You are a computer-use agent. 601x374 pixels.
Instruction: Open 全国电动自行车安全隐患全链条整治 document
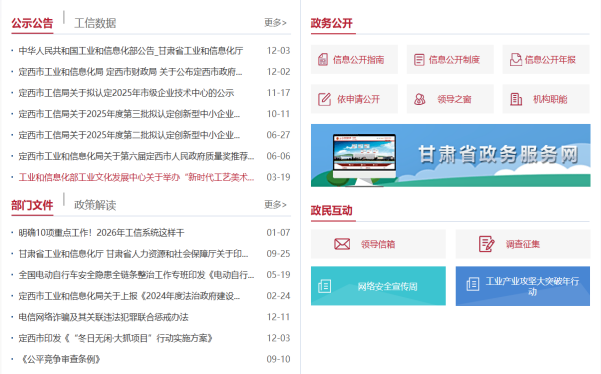click(136, 275)
